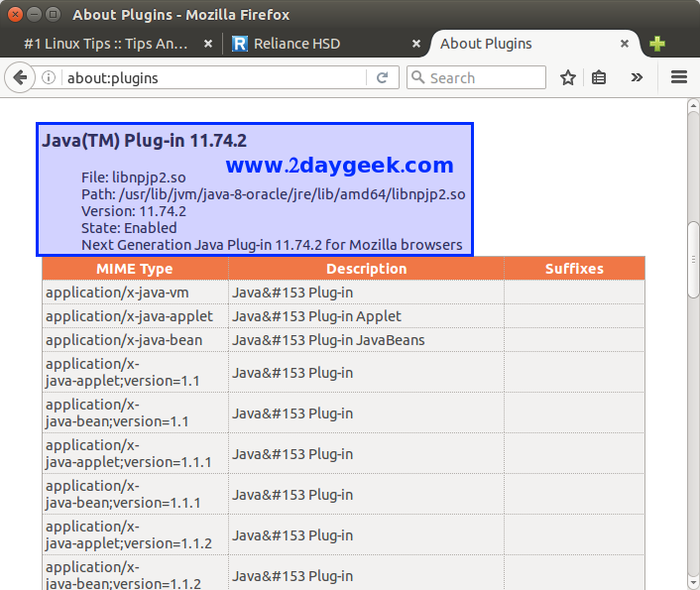This screenshot has height=590, width=700.
Task: Click the java-applet;version=1.1.2 cell
Action: pyautogui.click(x=135, y=535)
